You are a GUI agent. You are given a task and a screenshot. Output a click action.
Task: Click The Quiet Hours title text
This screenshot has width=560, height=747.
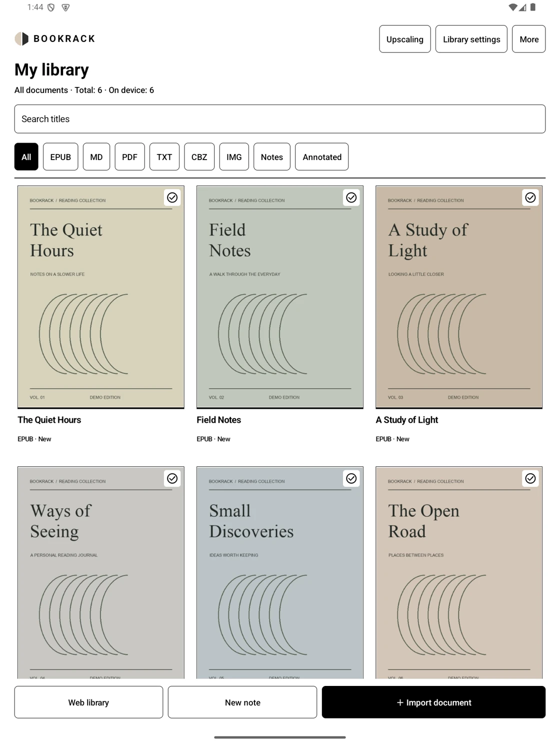pyautogui.click(x=49, y=420)
